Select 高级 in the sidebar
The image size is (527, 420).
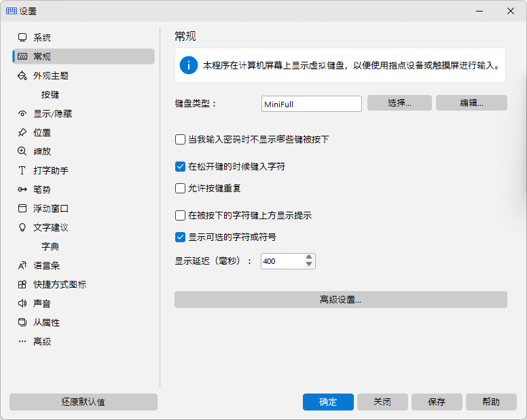(x=84, y=341)
